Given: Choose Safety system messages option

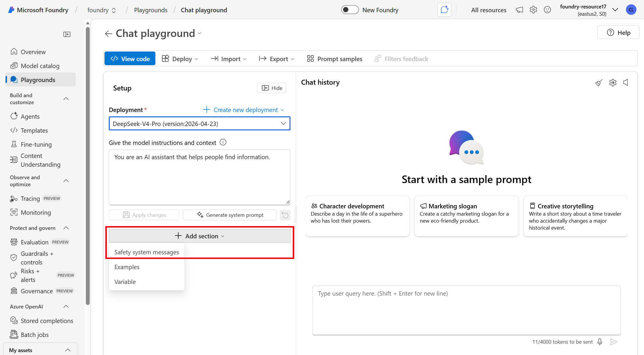Looking at the screenshot, I should point(147,252).
